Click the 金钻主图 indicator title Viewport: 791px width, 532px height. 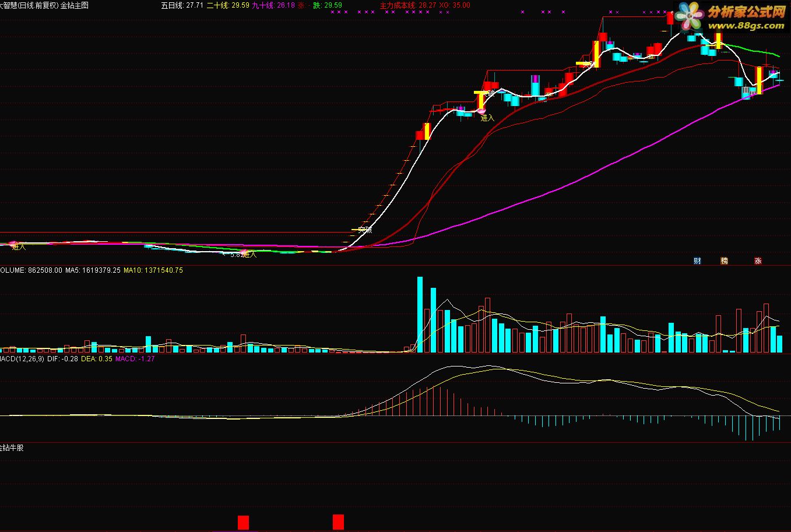(x=75, y=5)
